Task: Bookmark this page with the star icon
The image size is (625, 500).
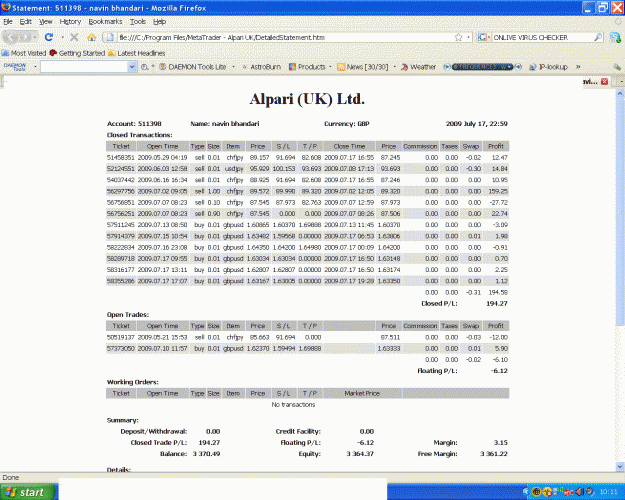Action: pyautogui.click(x=458, y=37)
